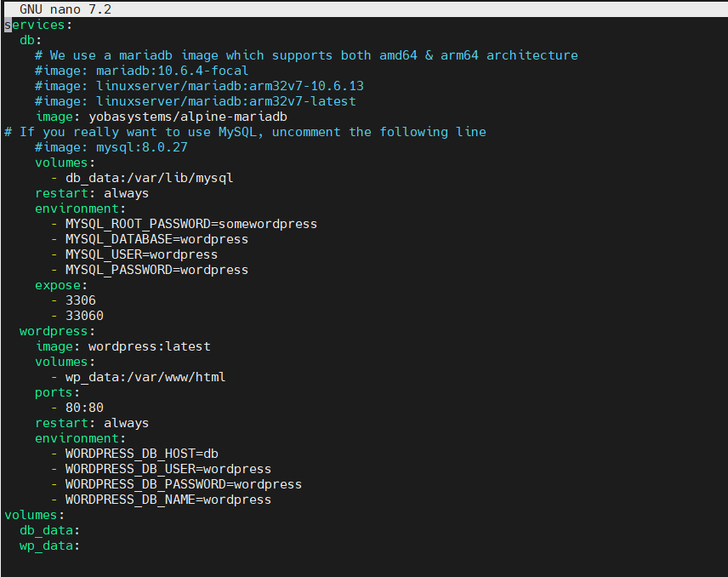Click the top-level 'volumes:' key at bottom

34,515
